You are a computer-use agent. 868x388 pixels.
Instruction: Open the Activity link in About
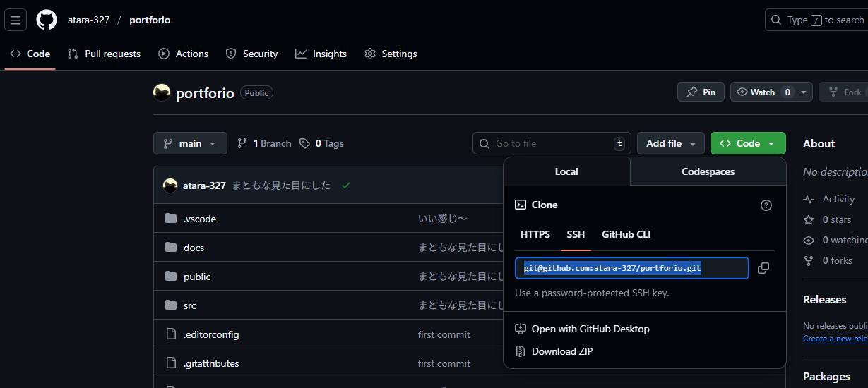[x=830, y=200]
